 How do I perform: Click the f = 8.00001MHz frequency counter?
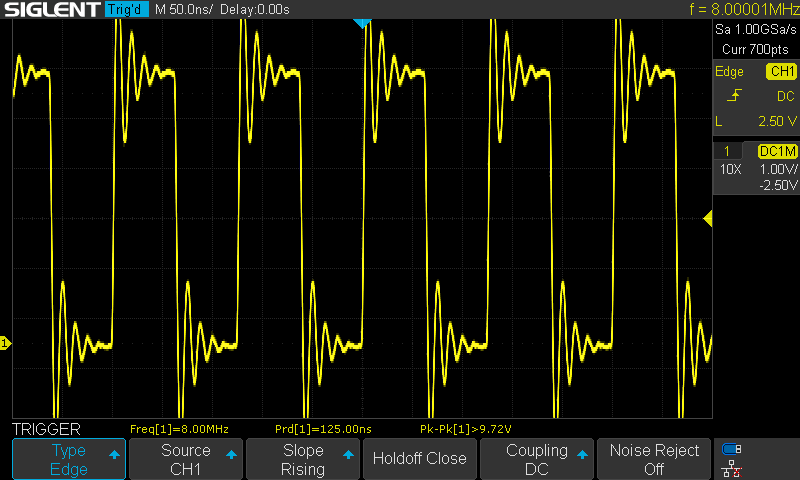click(744, 9)
